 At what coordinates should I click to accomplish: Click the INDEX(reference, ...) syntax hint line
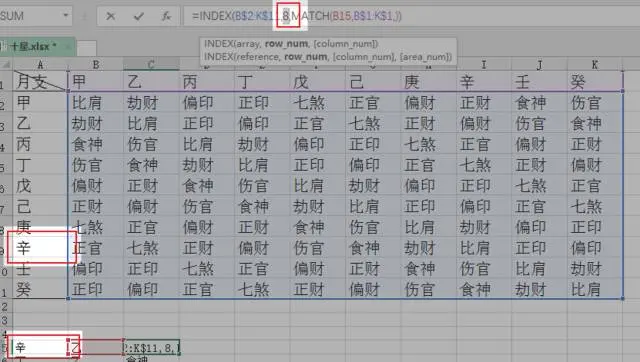328,56
